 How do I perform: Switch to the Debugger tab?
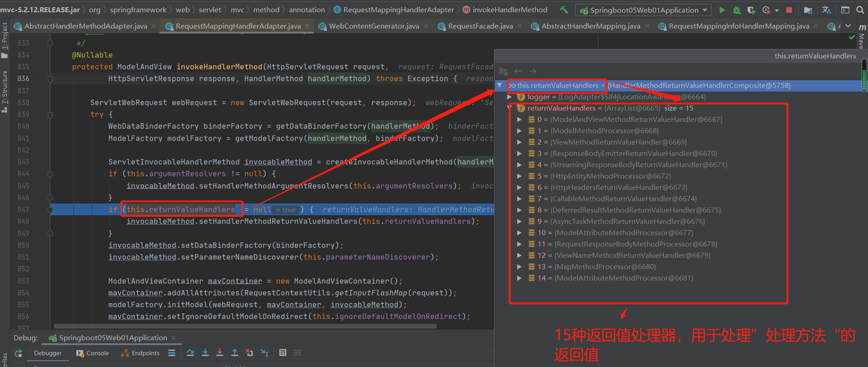[x=48, y=353]
